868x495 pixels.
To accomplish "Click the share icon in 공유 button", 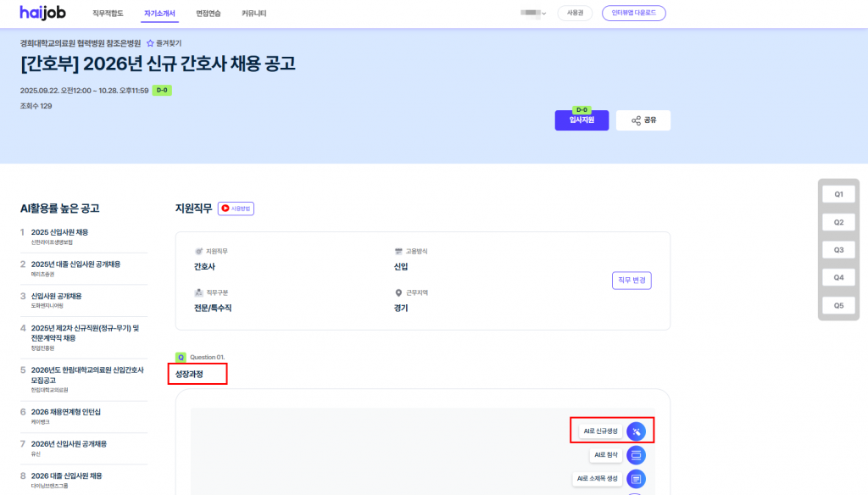I will (636, 120).
